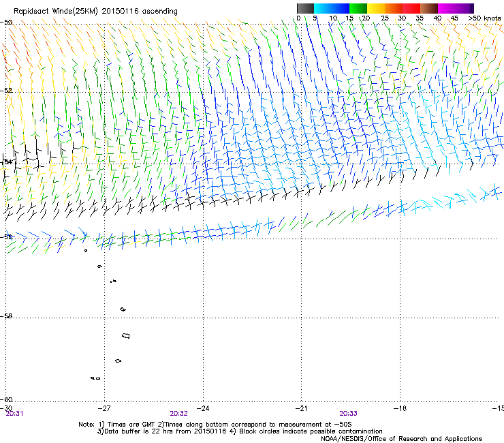504x443 pixels.
Task: Click the '-21' longitude axis label
Action: (x=301, y=408)
